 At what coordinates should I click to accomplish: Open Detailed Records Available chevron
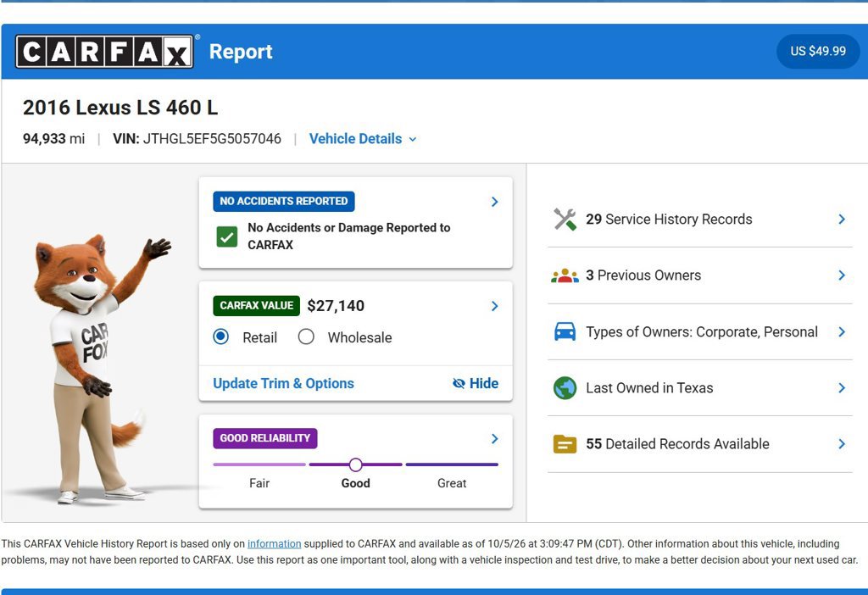(x=842, y=444)
